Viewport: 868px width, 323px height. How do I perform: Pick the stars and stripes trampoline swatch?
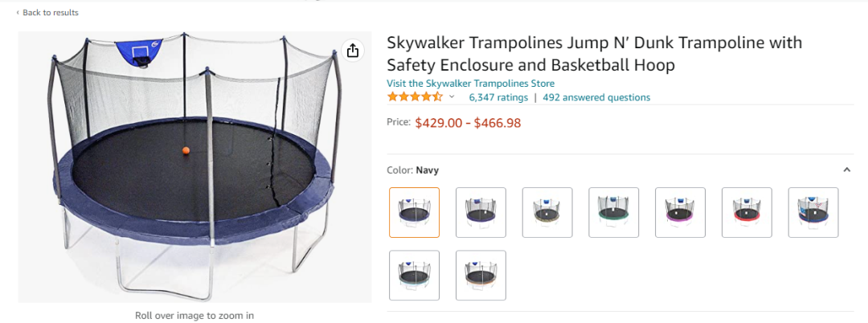pyautogui.click(x=813, y=212)
